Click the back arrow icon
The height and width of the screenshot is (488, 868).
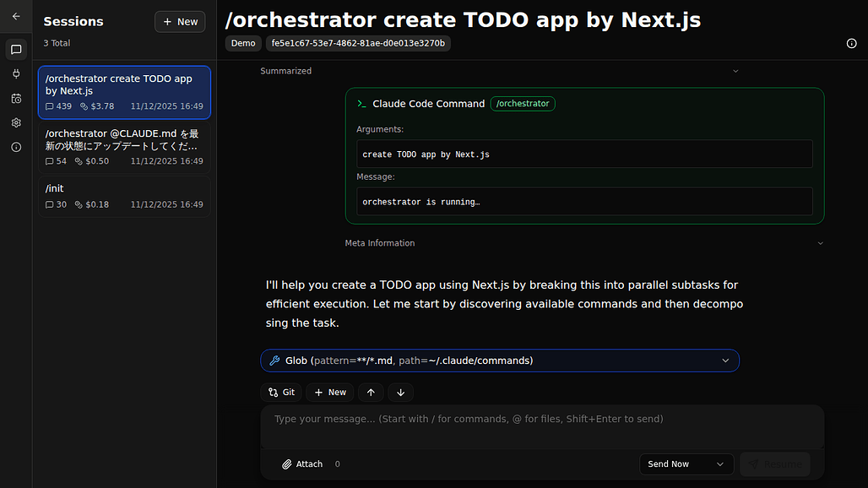[16, 16]
